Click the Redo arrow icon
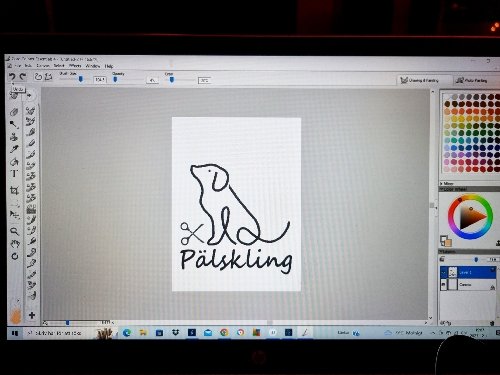This screenshot has height=375, width=500. pos(23,77)
